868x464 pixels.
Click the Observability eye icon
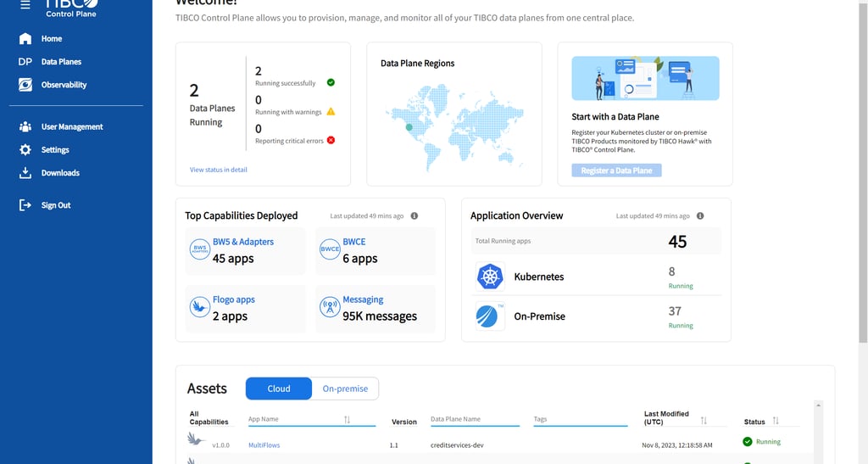pyautogui.click(x=25, y=85)
